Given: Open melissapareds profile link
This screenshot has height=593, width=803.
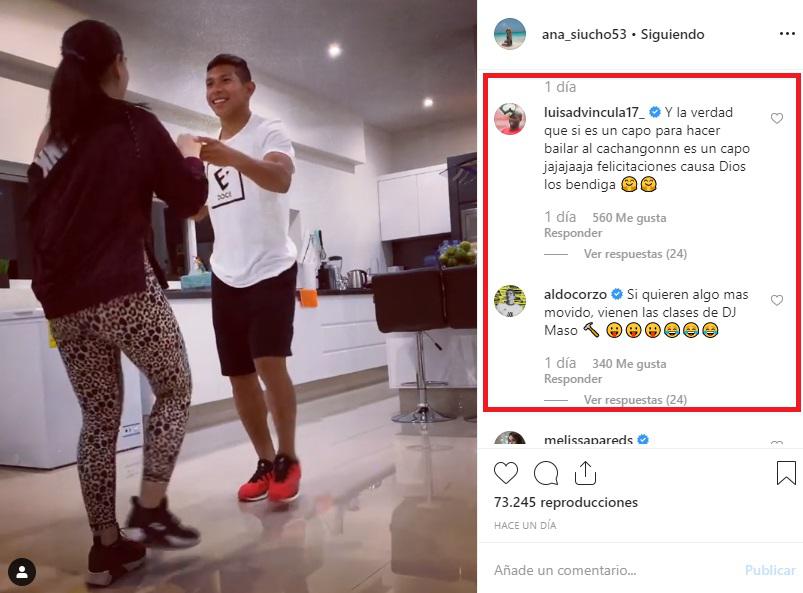Looking at the screenshot, I should point(588,440).
